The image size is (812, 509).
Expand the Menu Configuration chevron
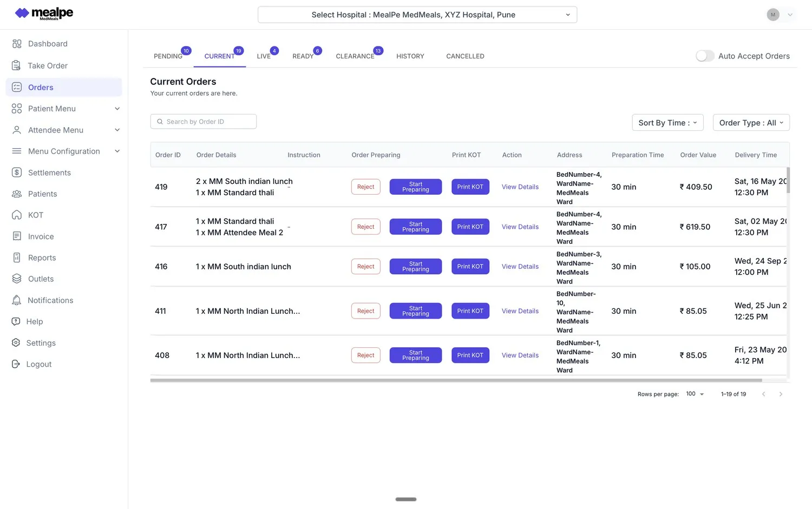[117, 151]
